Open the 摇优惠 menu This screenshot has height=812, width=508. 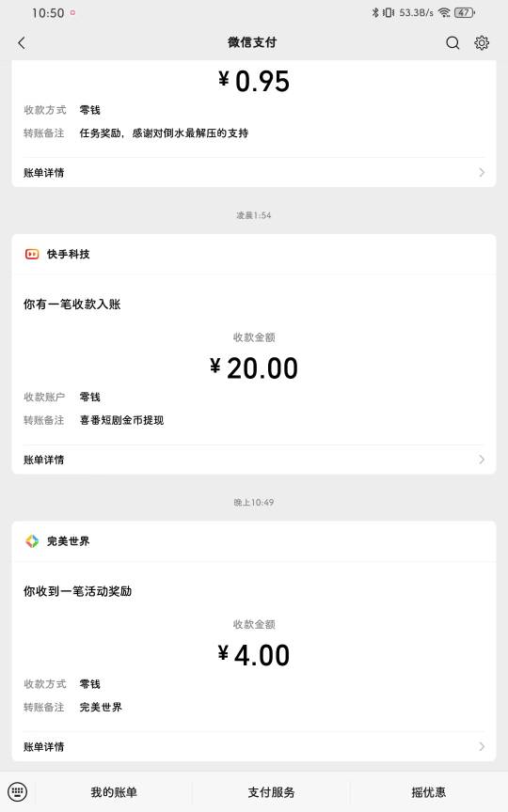coord(429,792)
